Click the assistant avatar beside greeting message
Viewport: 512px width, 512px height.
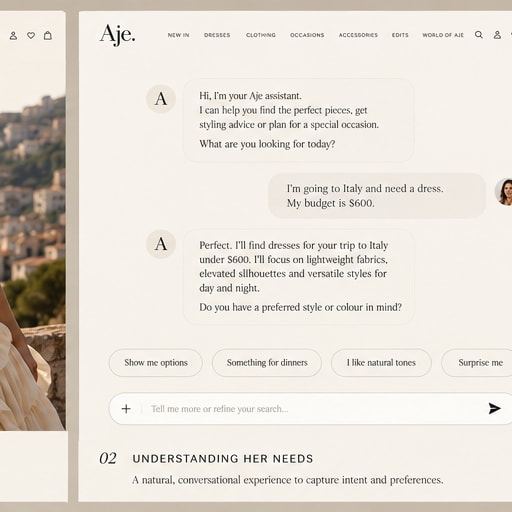click(161, 99)
